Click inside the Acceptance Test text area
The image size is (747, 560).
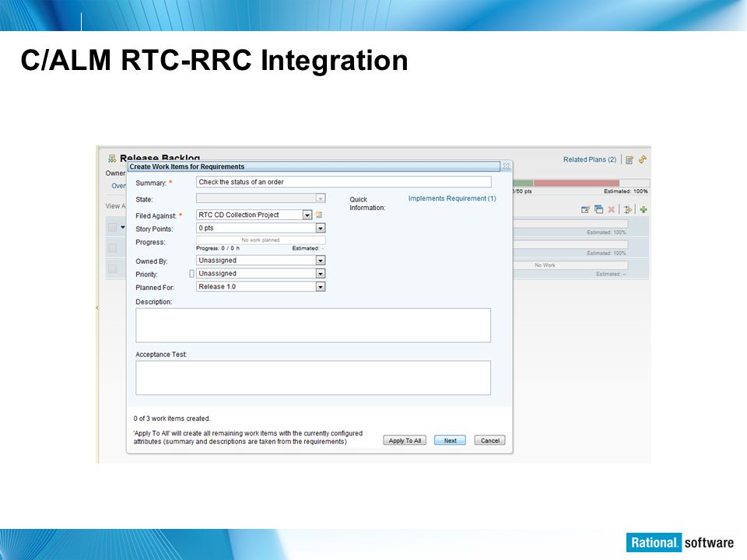coord(313,378)
